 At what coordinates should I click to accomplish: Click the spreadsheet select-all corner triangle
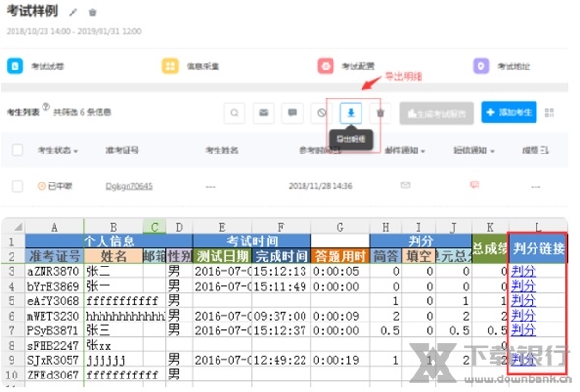17,227
